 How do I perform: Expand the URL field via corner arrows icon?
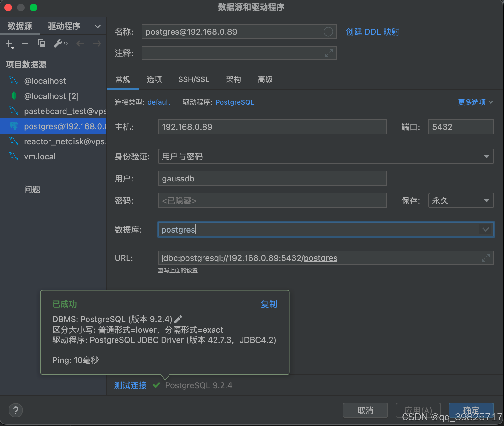click(x=486, y=257)
